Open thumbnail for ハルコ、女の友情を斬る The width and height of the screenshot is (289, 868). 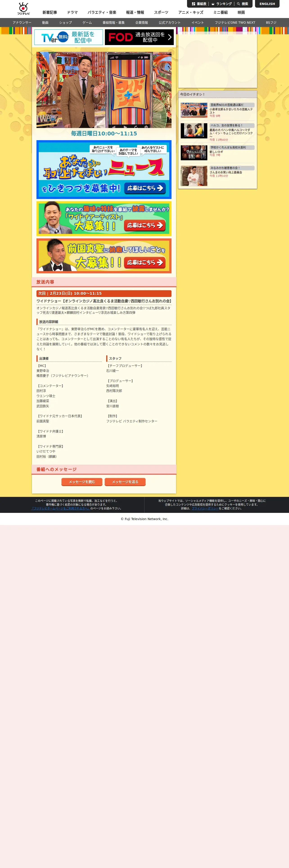(x=194, y=131)
